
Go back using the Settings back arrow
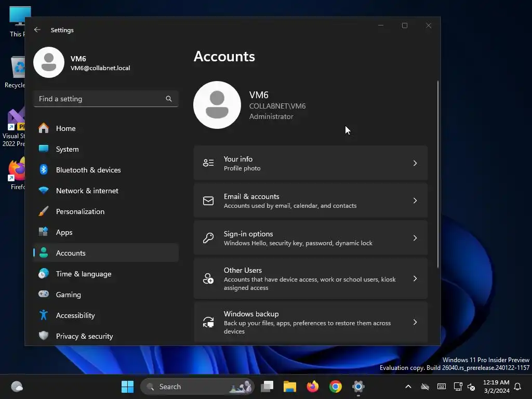click(37, 30)
